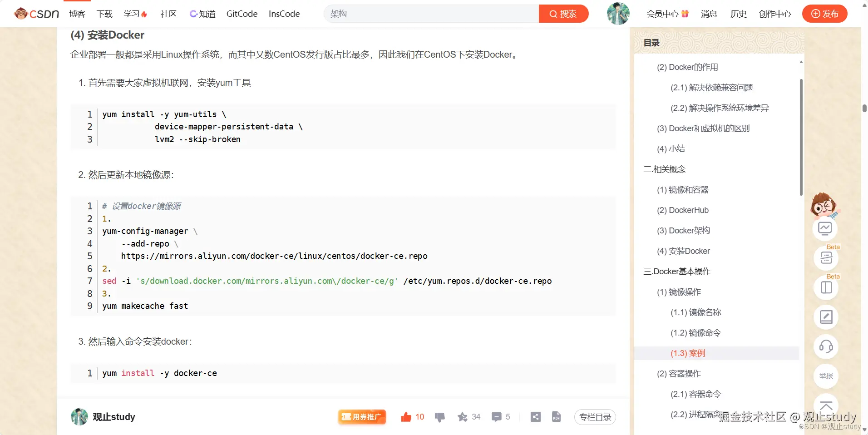Jump to (1.1) 镜像名称 in catalog

coord(695,312)
